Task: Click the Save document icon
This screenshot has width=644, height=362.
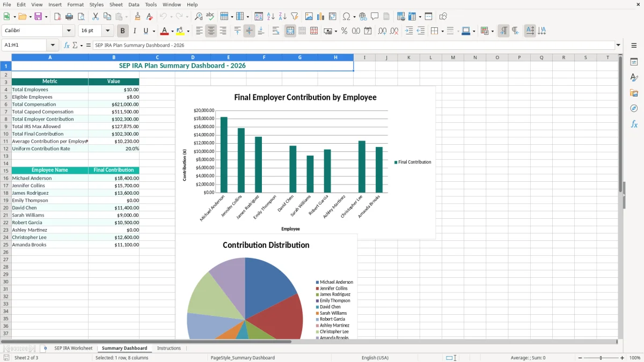Action: click(38, 17)
